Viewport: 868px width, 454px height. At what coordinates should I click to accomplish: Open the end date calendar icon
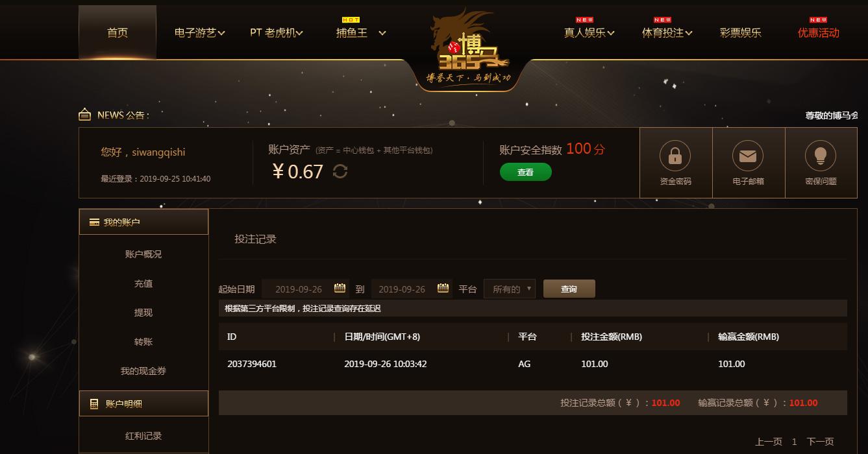(x=443, y=289)
